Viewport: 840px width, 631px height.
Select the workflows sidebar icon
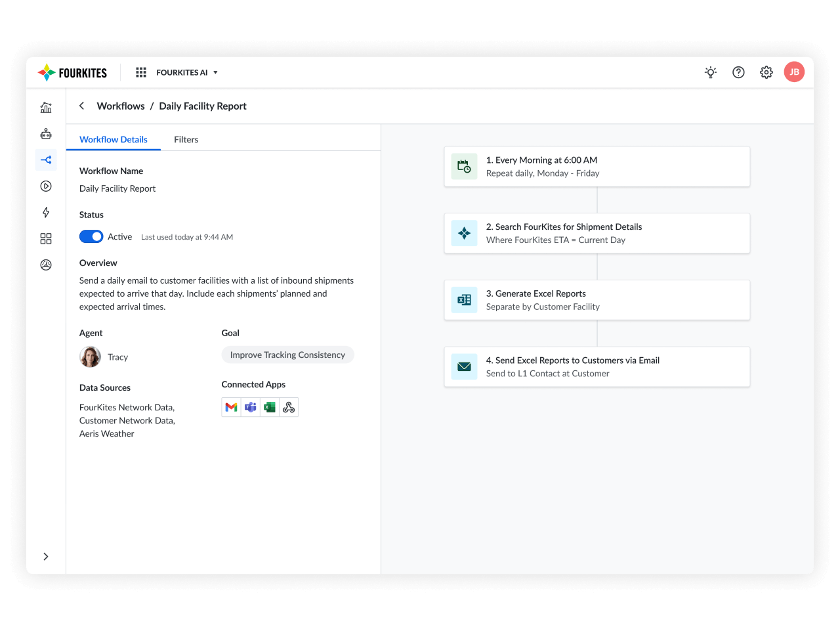coord(46,160)
